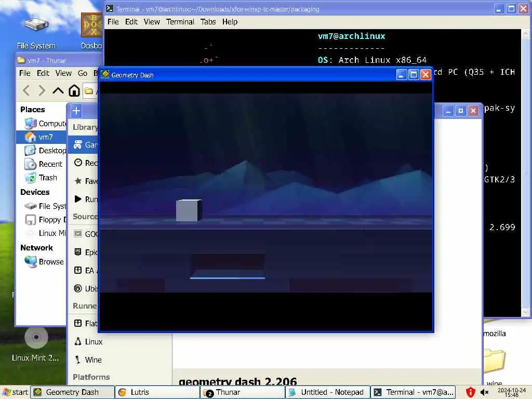Click Geometry Dash title bar icon

coord(105,74)
